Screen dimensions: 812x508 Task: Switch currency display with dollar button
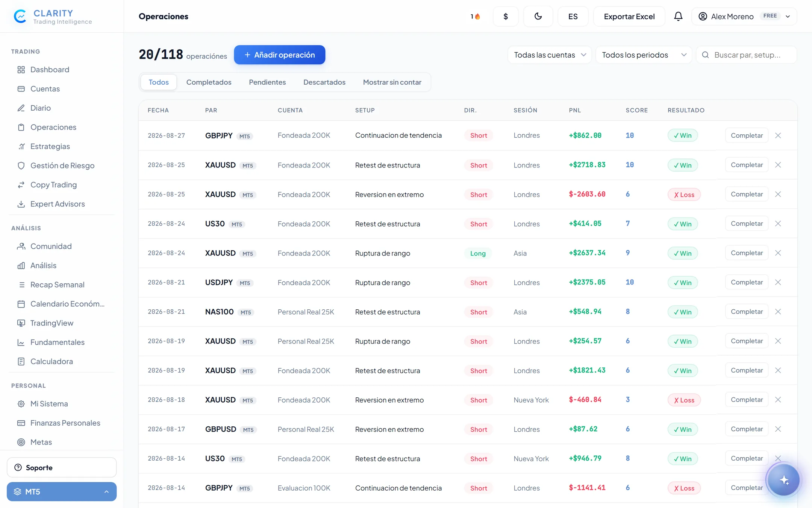click(506, 16)
